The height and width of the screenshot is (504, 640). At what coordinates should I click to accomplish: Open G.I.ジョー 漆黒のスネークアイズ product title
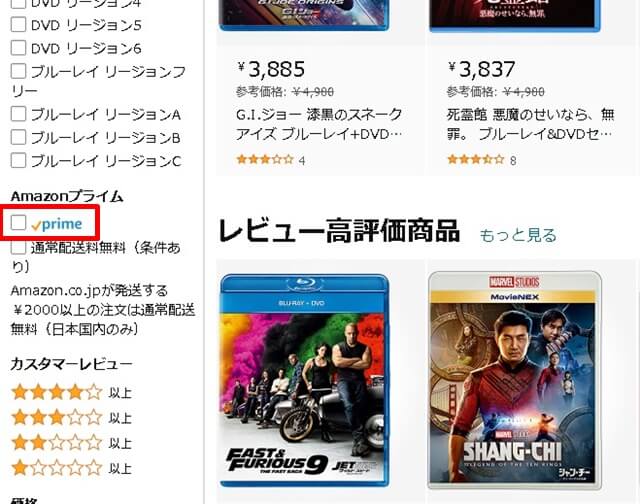pyautogui.click(x=319, y=124)
